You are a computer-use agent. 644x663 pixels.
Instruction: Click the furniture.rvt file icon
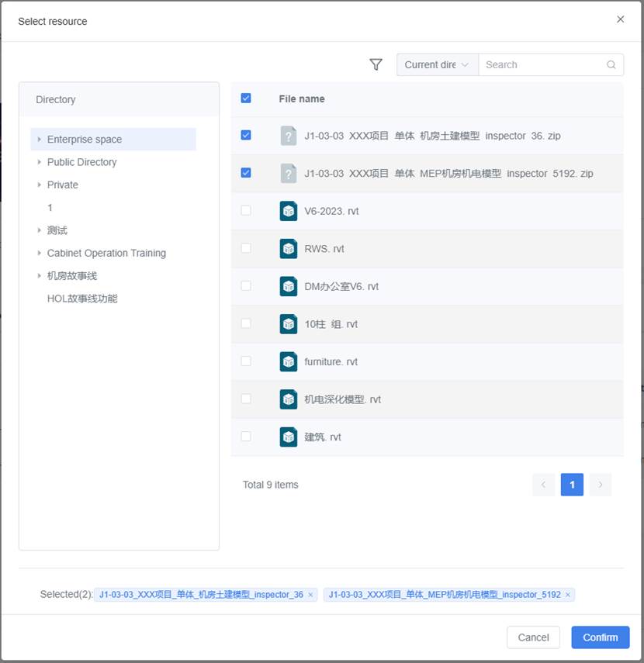(289, 361)
